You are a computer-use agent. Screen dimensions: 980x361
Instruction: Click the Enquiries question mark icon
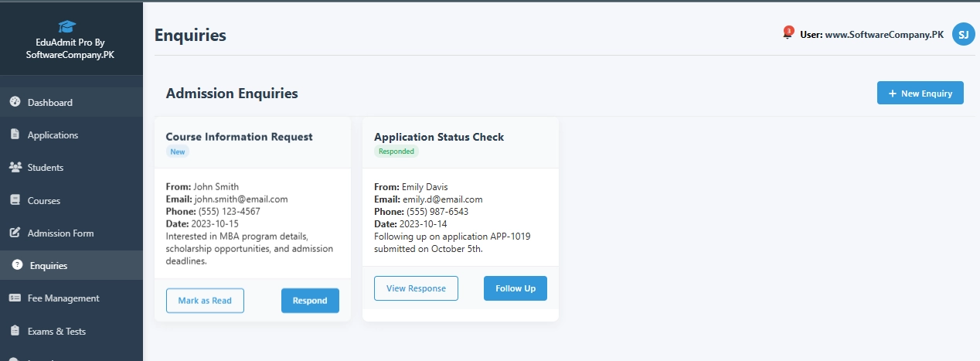pyautogui.click(x=17, y=265)
